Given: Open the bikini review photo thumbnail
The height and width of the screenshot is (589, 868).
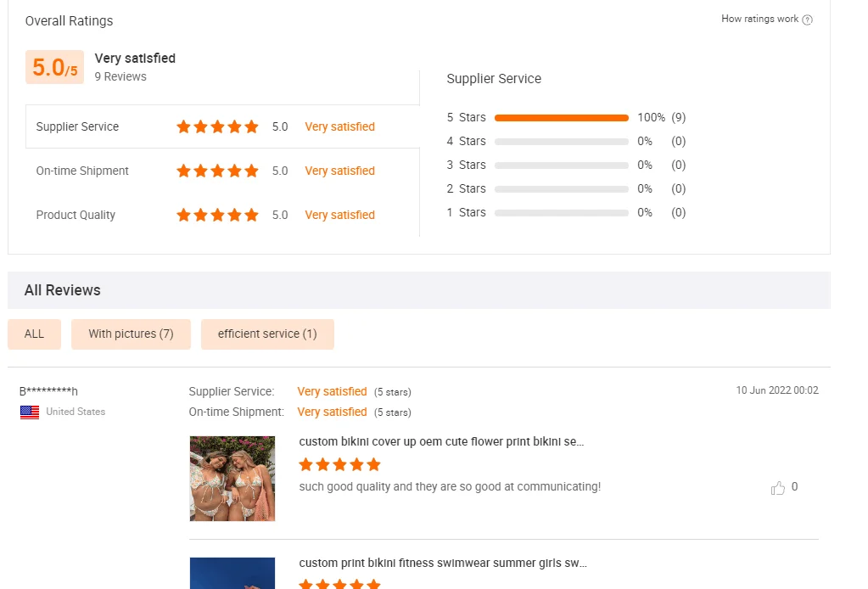Looking at the screenshot, I should pyautogui.click(x=232, y=479).
